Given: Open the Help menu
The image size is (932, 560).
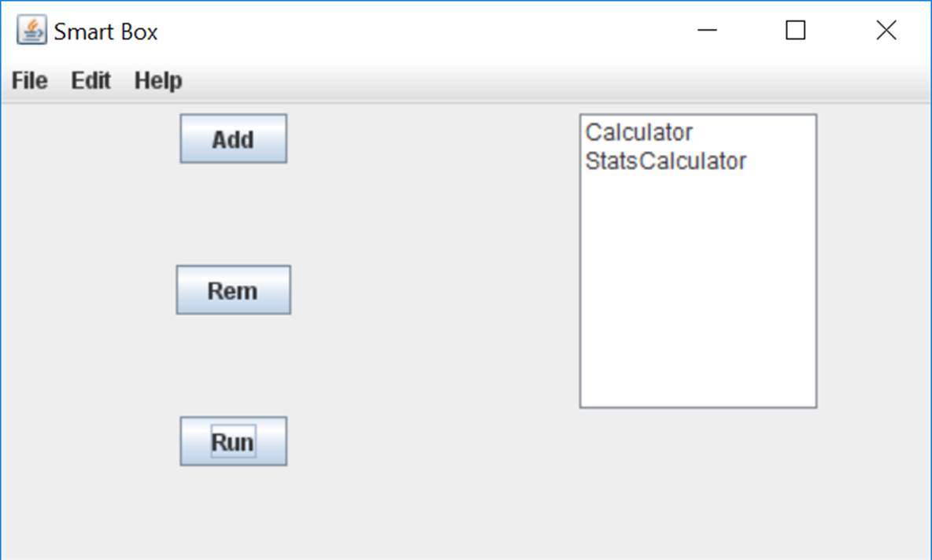Looking at the screenshot, I should (x=158, y=79).
